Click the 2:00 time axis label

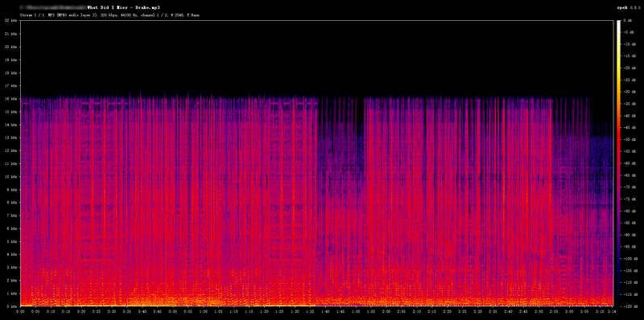pyautogui.click(x=386, y=311)
